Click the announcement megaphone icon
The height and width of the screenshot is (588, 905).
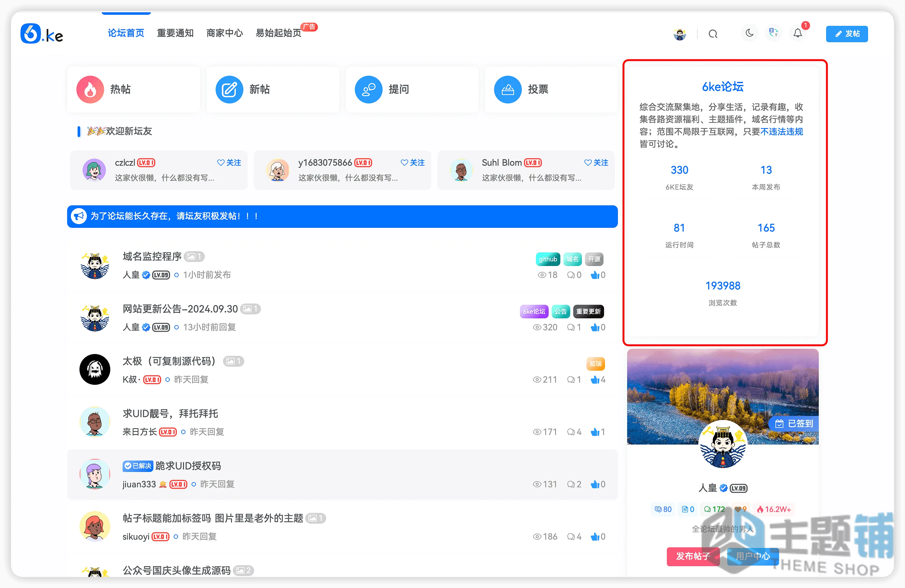pos(79,216)
